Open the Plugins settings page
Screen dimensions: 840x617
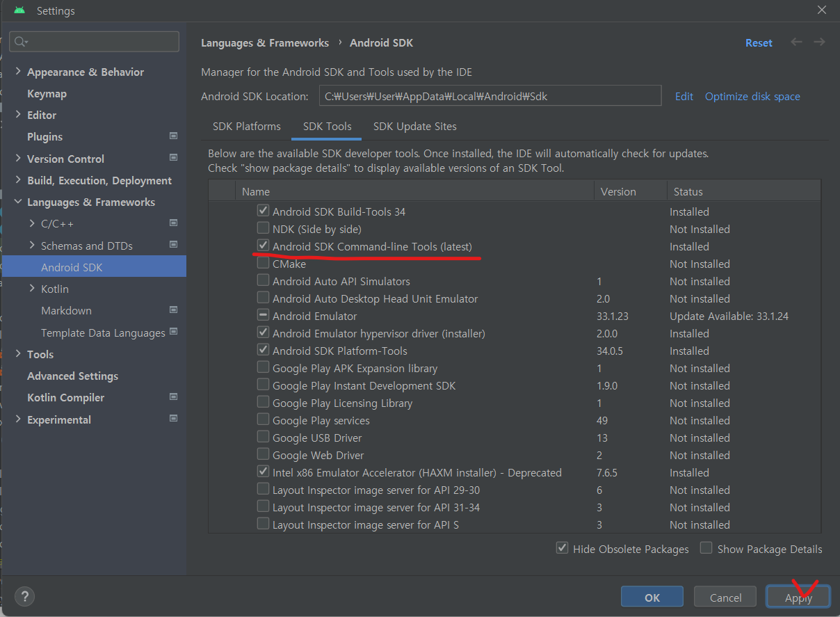pos(45,137)
